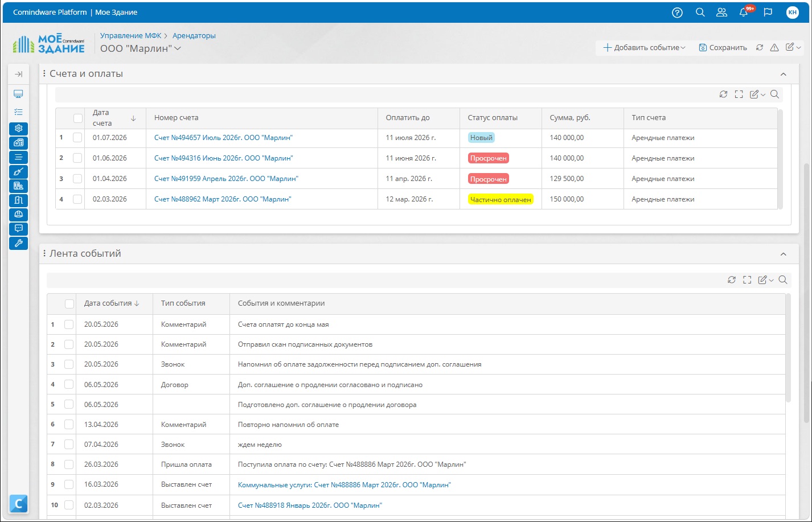Image resolution: width=812 pixels, height=522 pixels.
Task: Open invoice link Счет №488962 Март 2026г.
Action: (223, 199)
